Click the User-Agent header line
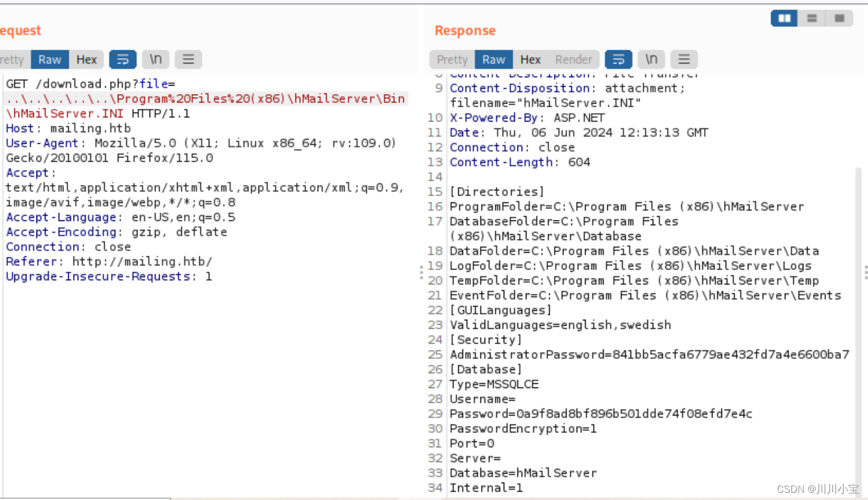 coord(201,143)
